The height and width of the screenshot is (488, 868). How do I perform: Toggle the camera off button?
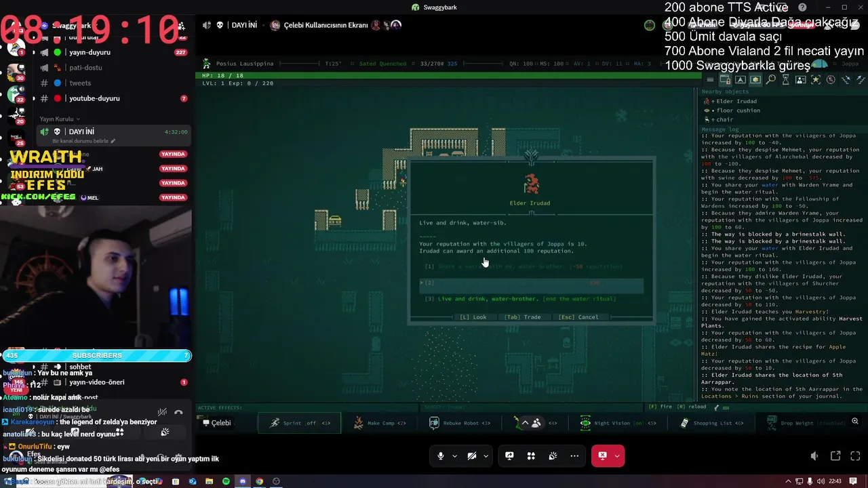(x=472, y=456)
